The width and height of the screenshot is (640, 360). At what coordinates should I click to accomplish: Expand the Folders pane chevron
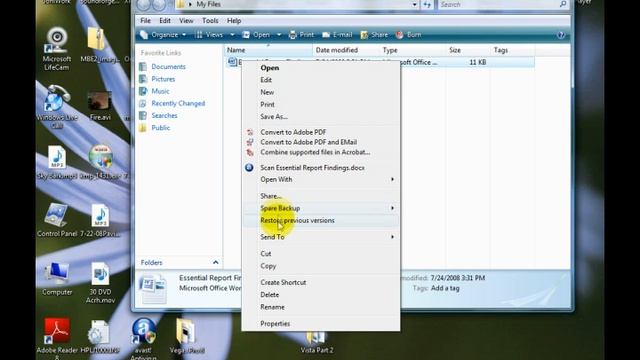[216, 262]
